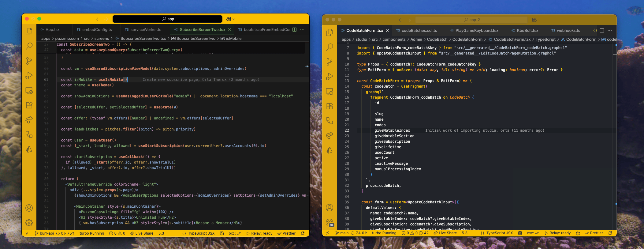Click Go Back arrow in app title bar
The width and height of the screenshot is (644, 249).
(x=98, y=19)
